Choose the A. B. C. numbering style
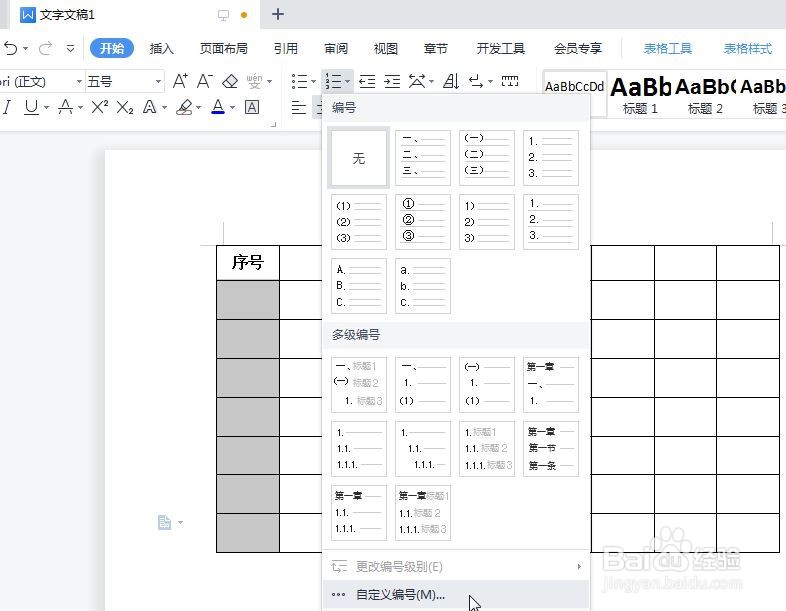The image size is (786, 611). point(358,286)
